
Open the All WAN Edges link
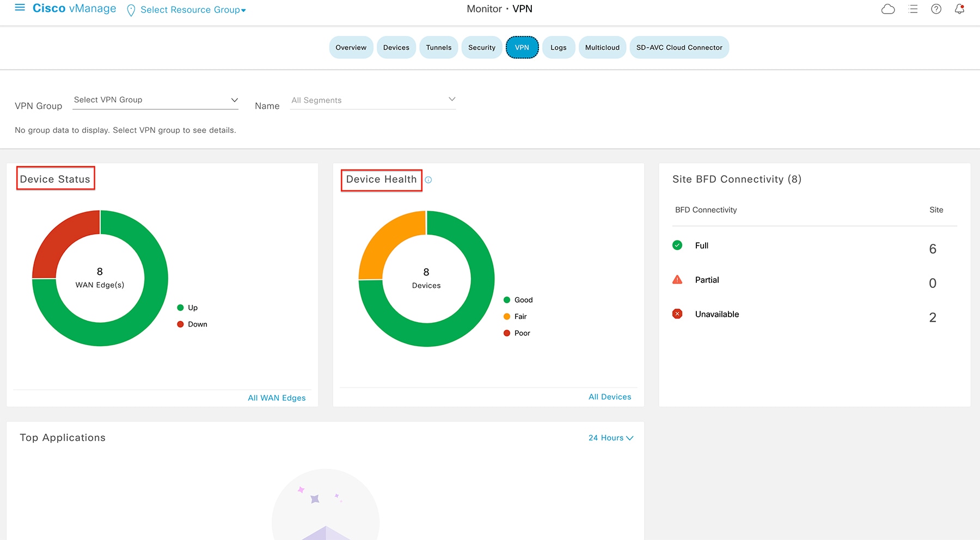[x=277, y=398]
